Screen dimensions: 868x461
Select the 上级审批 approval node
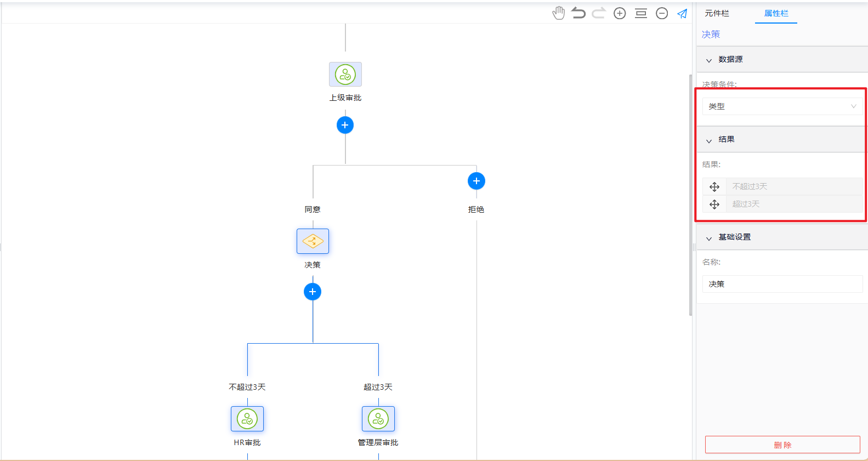pyautogui.click(x=345, y=75)
